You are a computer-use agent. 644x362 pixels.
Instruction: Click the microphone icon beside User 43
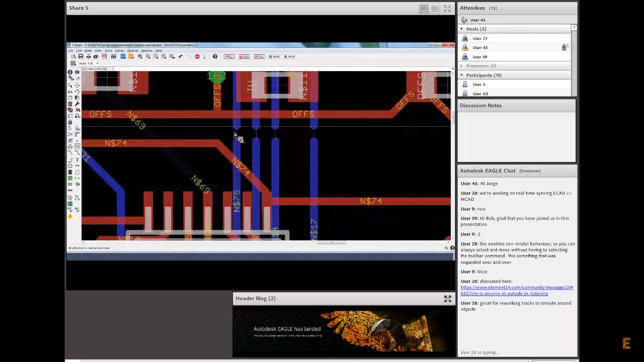564,47
